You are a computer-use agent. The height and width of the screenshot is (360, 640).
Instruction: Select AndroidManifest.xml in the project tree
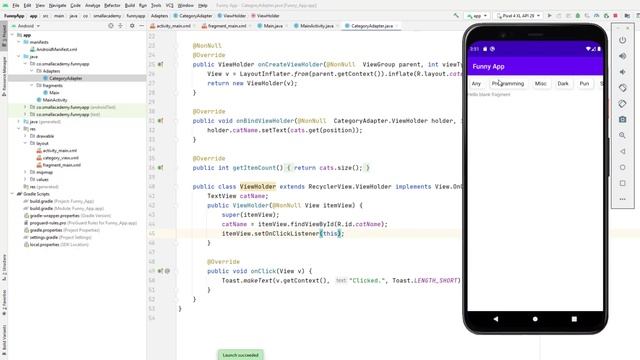(x=57, y=49)
